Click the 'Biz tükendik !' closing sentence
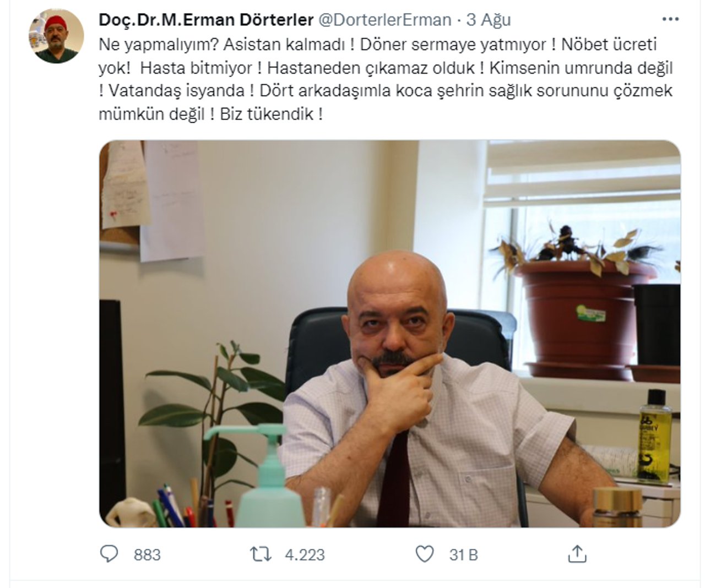This screenshot has height=588, width=705. (271, 115)
